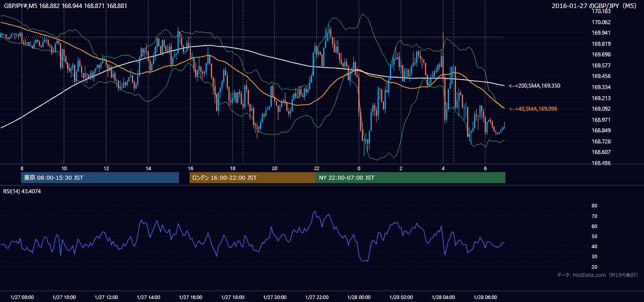Click the 1/27 12:00 date axis label
644x302 pixels.
point(106,297)
